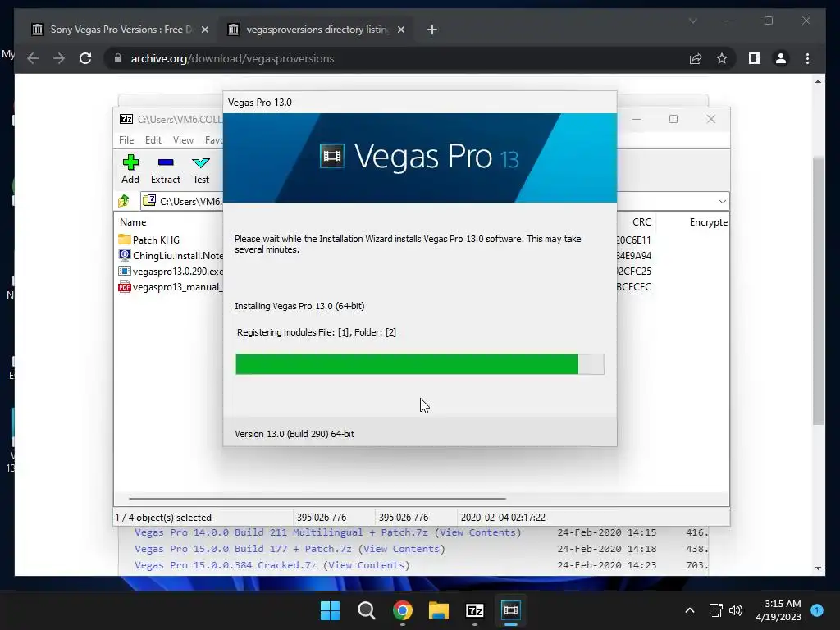Click the Add button in 7-Zip toolbar

click(130, 169)
